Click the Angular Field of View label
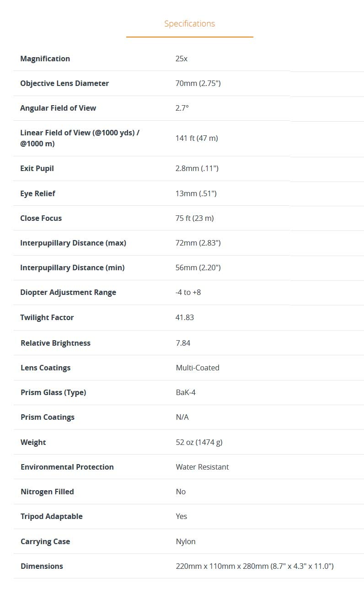Viewport: 364px width, 599px height. [58, 108]
